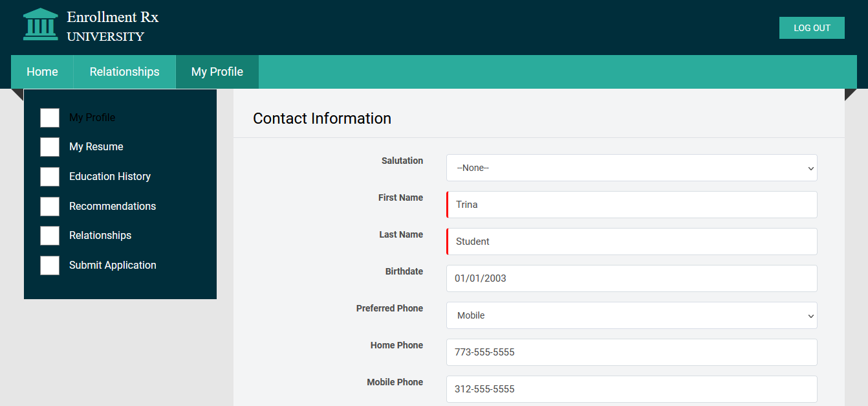Click the First Name field
Image resolution: width=868 pixels, height=406 pixels.
[631, 205]
